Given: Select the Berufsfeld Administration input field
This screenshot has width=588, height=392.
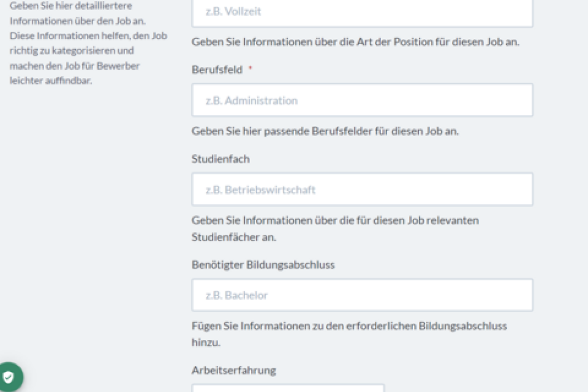Looking at the screenshot, I should (x=362, y=100).
